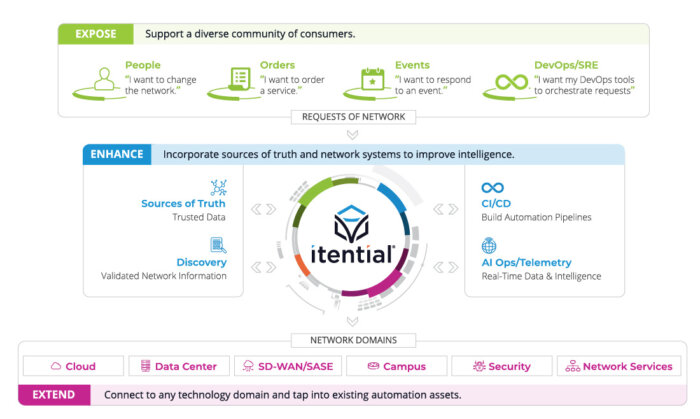700x419 pixels.
Task: Click the AI Ops/Telemetry globe icon
Action: pyautogui.click(x=489, y=245)
